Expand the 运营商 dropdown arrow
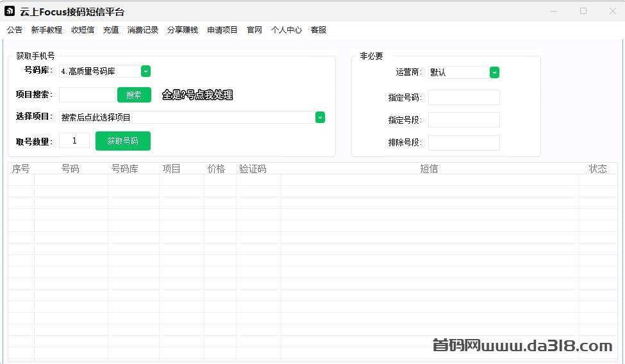Image resolution: width=625 pixels, height=364 pixels. (494, 72)
